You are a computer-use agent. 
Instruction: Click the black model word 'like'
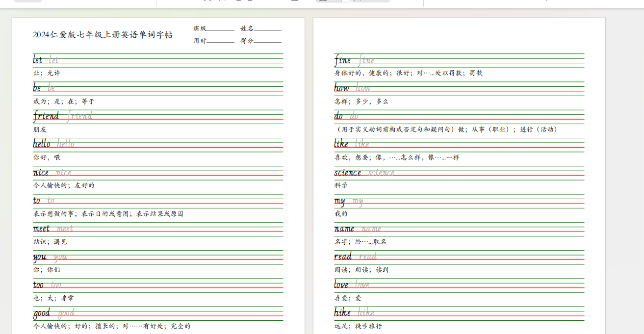341,144
